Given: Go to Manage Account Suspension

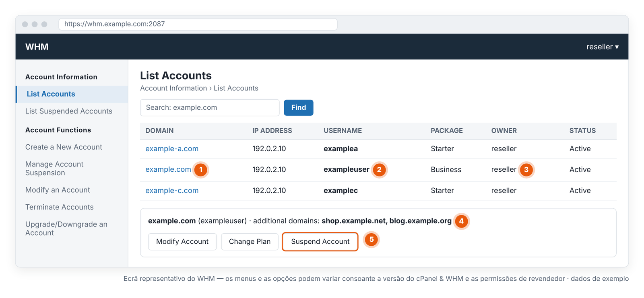Looking at the screenshot, I should [54, 169].
